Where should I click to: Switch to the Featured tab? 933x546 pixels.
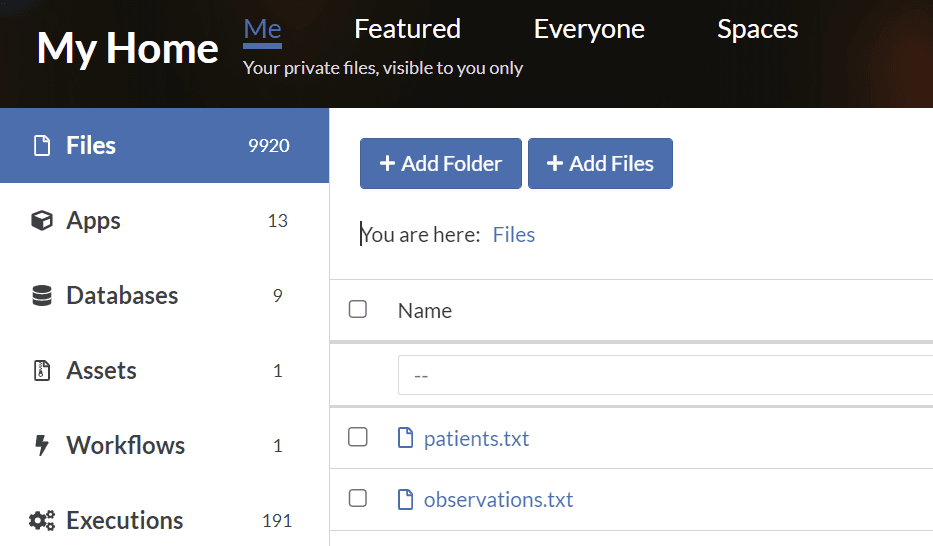407,29
